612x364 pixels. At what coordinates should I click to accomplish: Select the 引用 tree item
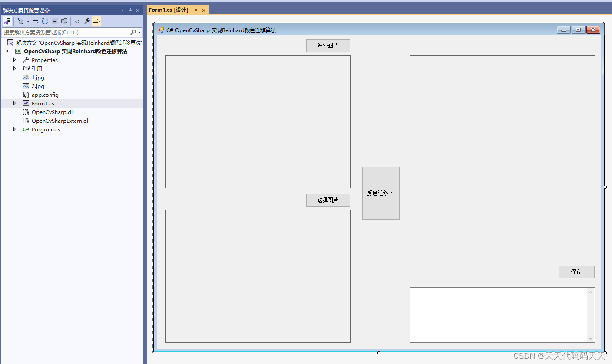pyautogui.click(x=37, y=69)
